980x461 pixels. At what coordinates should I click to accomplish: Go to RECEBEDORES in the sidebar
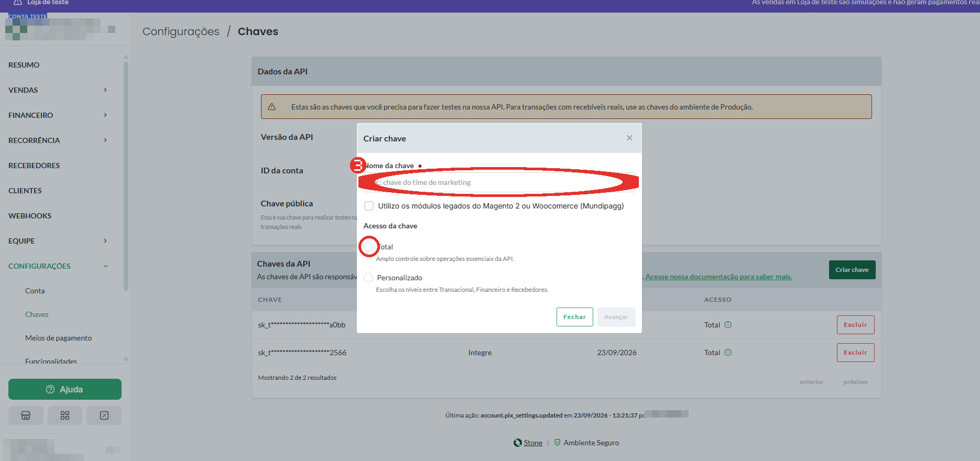[x=34, y=166]
